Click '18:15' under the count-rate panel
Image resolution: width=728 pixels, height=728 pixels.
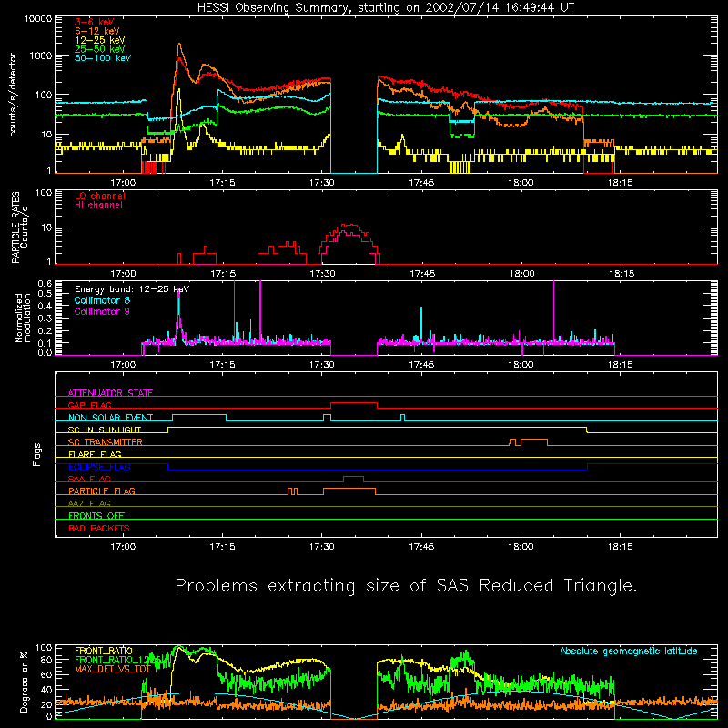[621, 183]
